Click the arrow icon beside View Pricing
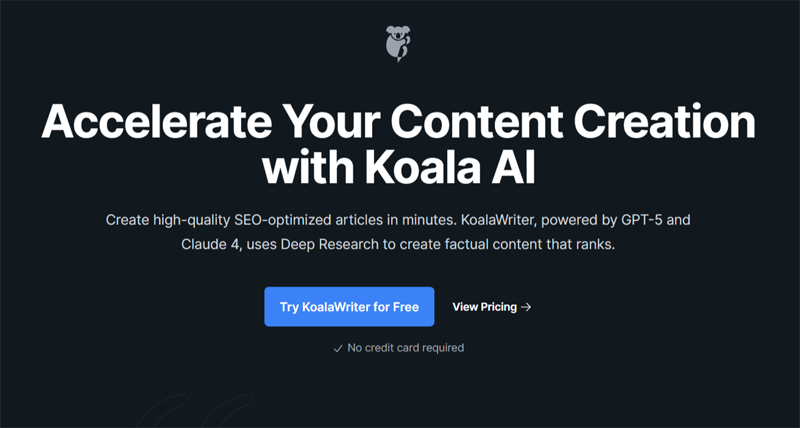The height and width of the screenshot is (428, 800). coord(526,307)
